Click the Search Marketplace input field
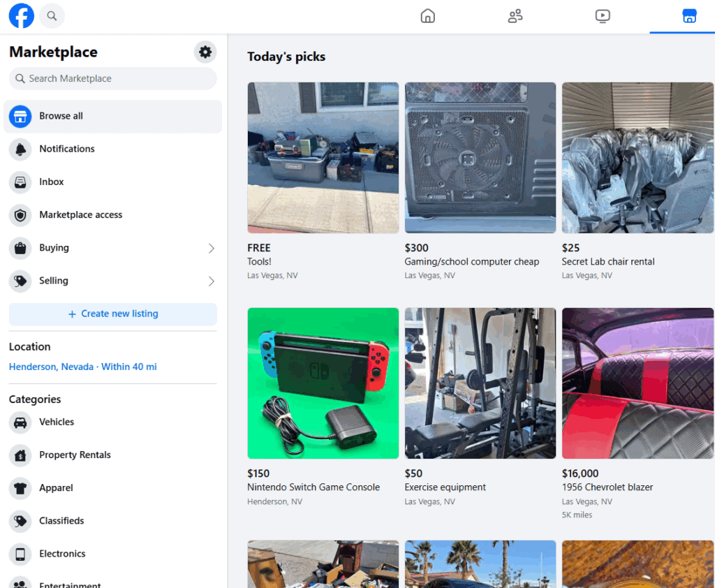 (x=113, y=78)
